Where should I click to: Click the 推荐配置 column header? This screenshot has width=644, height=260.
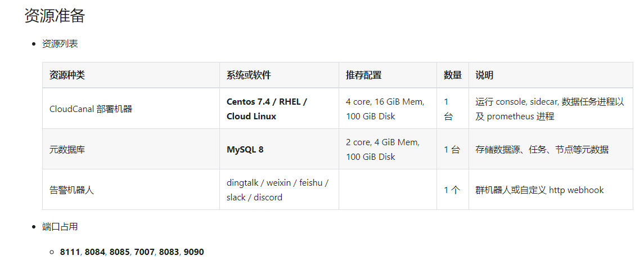coord(364,75)
